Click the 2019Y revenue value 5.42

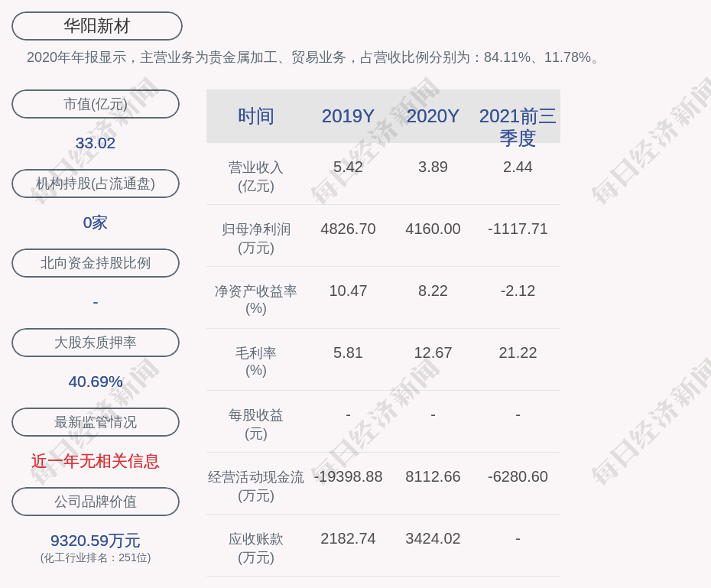click(349, 167)
